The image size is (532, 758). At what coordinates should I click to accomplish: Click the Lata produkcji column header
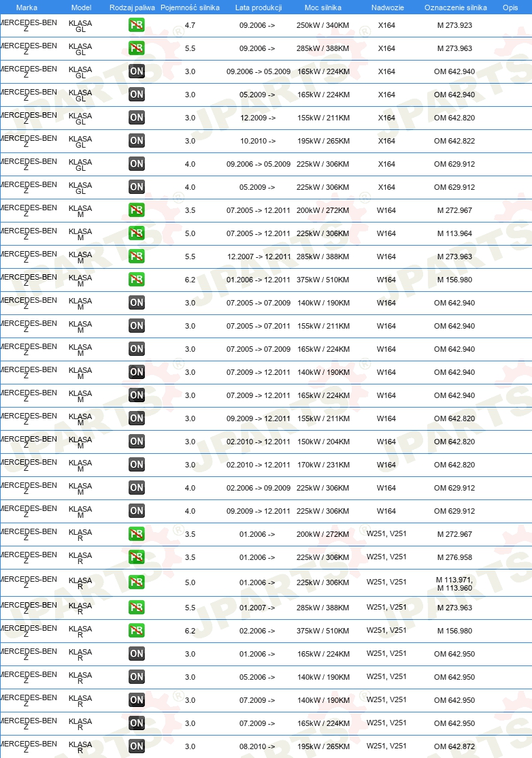point(259,7)
